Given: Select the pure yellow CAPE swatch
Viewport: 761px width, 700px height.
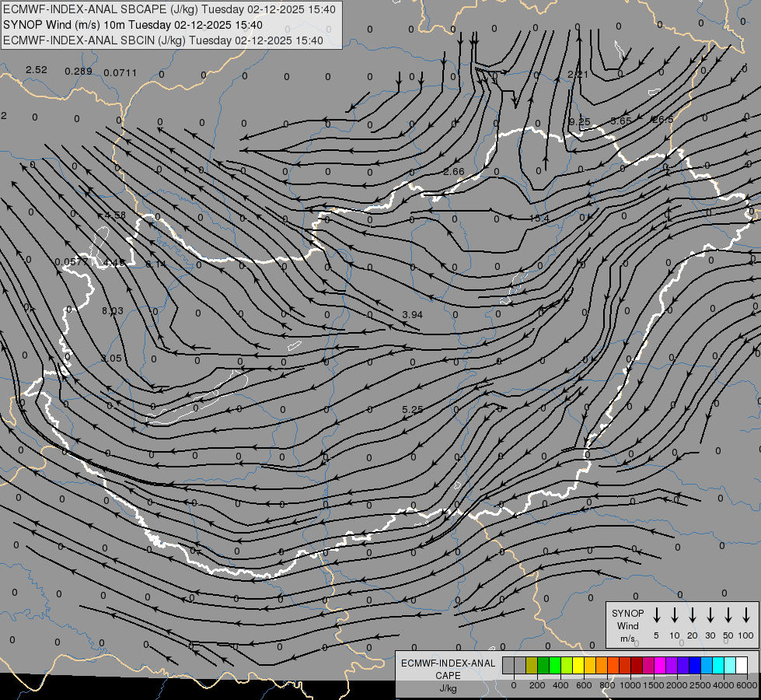Looking at the screenshot, I should pos(578,665).
